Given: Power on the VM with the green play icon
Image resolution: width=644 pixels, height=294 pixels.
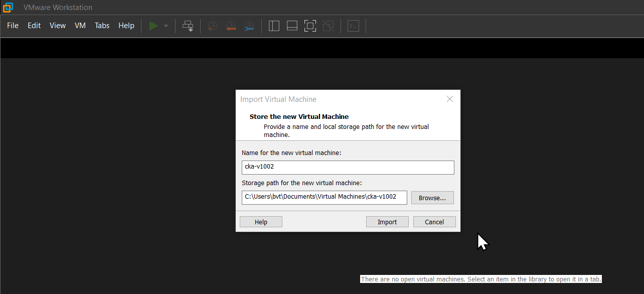Looking at the screenshot, I should coord(153,26).
